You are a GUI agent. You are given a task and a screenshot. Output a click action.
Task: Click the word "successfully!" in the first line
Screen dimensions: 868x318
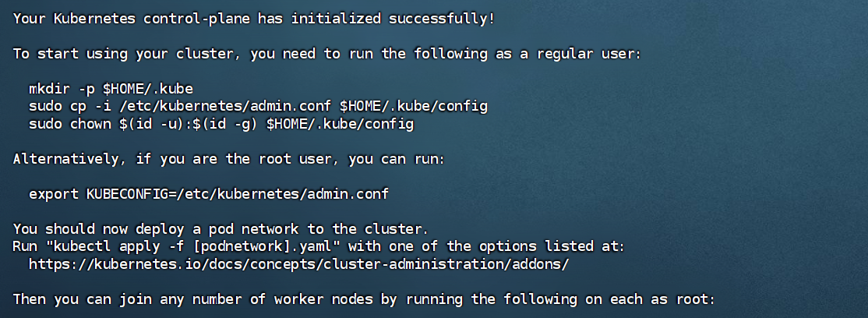pos(443,18)
